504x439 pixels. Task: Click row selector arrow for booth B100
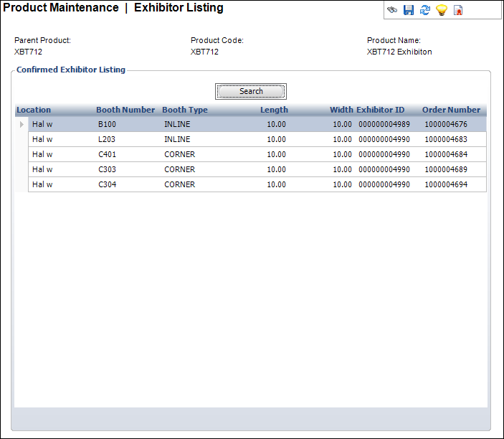click(22, 124)
